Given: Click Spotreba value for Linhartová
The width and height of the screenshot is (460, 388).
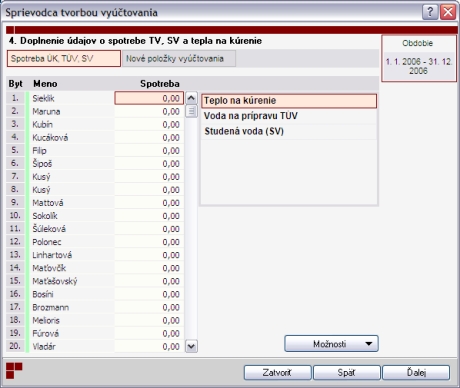Looking at the screenshot, I should [x=149, y=255].
